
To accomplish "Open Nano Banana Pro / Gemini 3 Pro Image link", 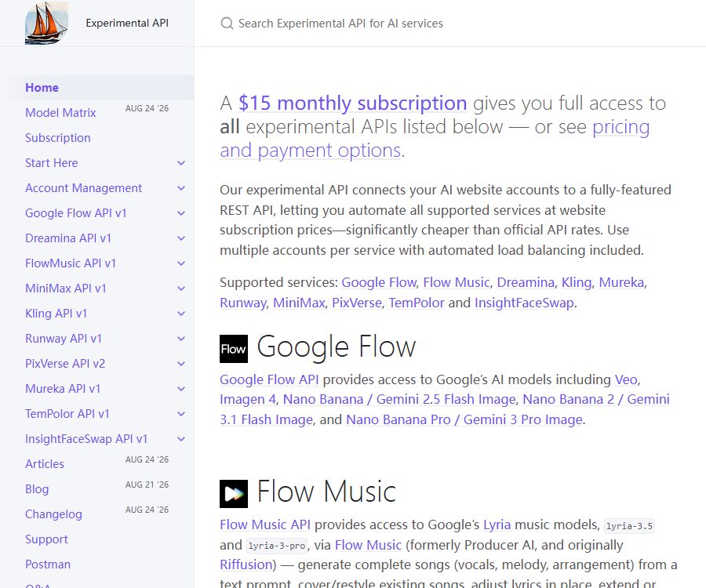I will (464, 419).
